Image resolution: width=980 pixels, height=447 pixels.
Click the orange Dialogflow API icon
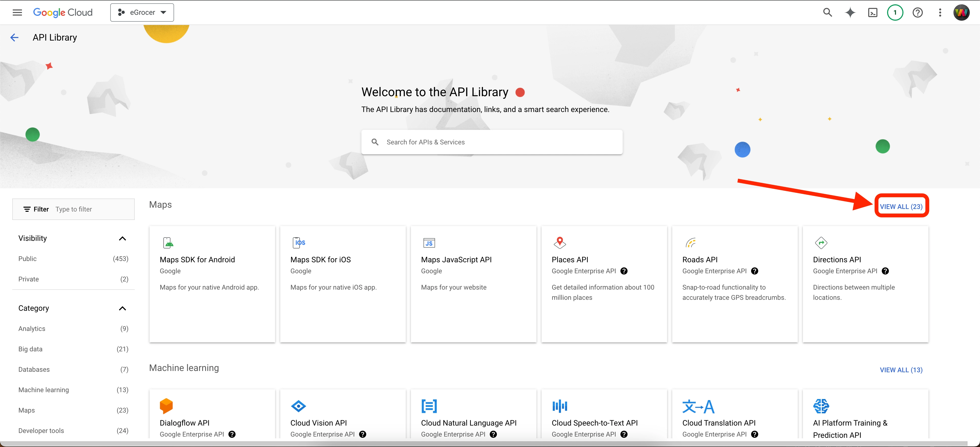tap(166, 406)
